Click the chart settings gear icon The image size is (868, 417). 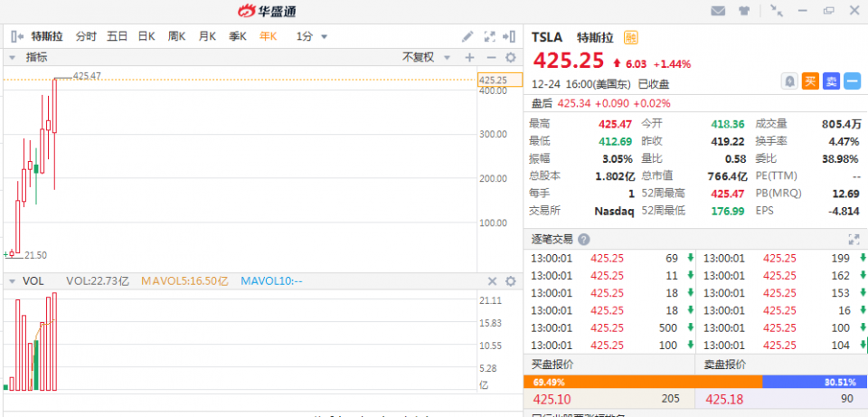coord(510,57)
